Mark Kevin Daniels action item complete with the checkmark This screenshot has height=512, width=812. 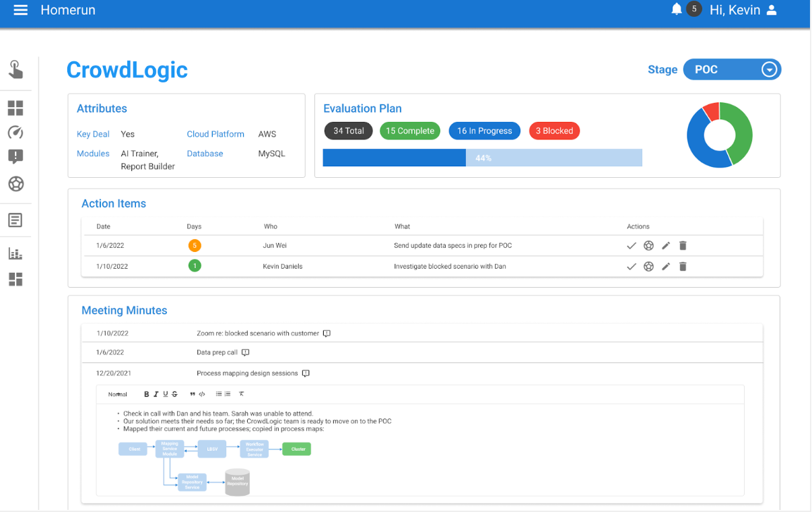[632, 267]
